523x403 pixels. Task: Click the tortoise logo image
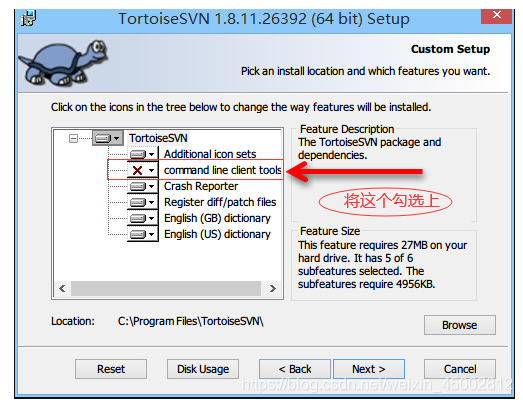(63, 62)
